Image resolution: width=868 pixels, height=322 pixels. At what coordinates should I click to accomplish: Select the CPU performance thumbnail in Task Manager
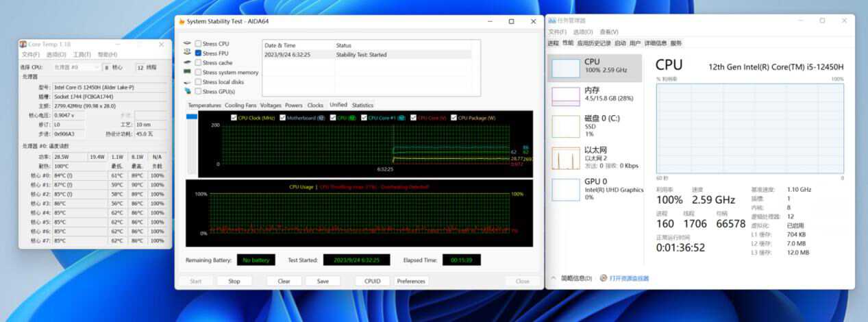coord(565,68)
